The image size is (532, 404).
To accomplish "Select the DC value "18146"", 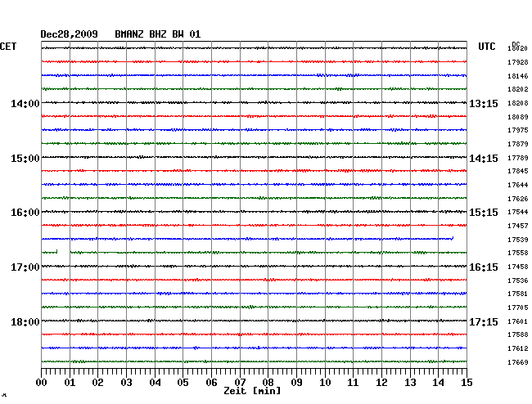I will (x=518, y=76).
